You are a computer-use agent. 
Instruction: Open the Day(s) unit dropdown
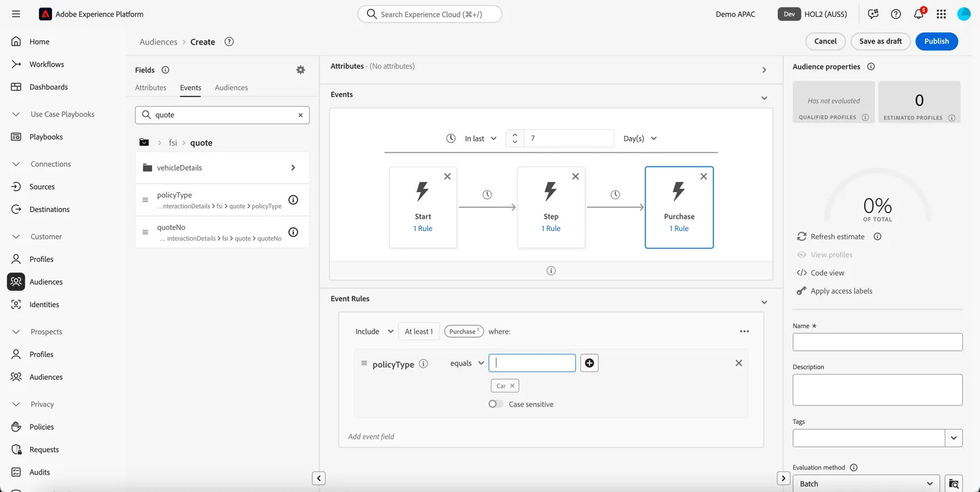(x=640, y=138)
